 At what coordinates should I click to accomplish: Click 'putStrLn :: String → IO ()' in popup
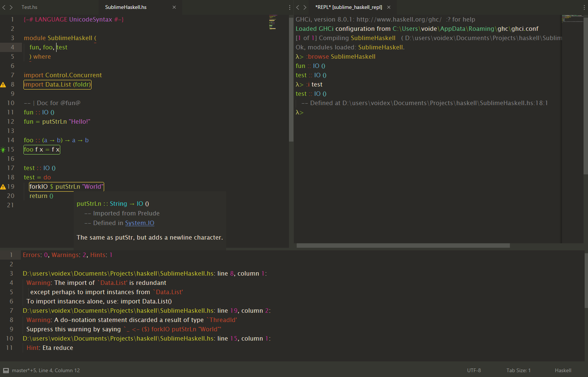click(113, 204)
